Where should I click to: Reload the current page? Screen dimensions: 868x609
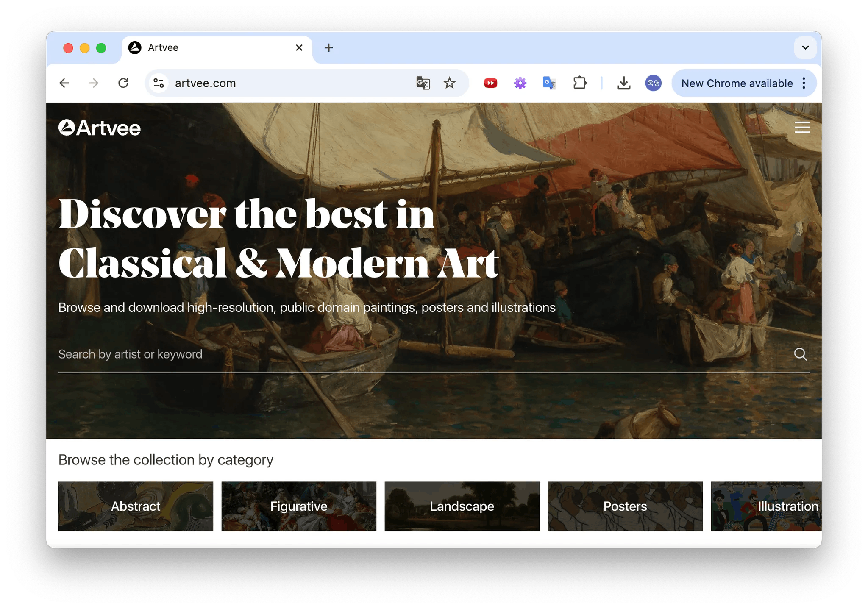pyautogui.click(x=123, y=83)
